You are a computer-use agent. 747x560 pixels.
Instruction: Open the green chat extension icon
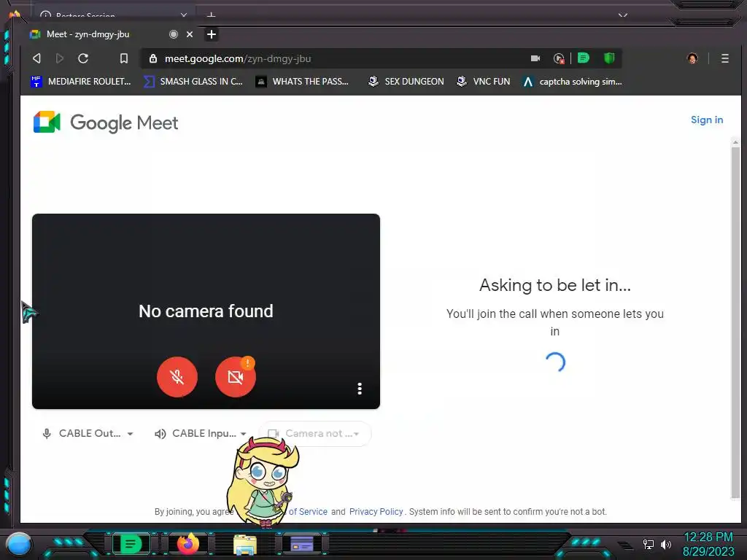coord(583,58)
